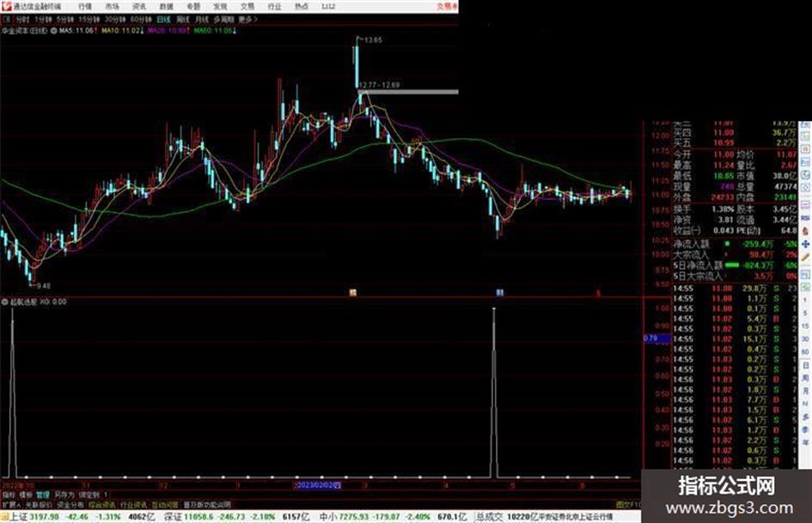Open the 交易 menu
The width and height of the screenshot is (812, 523).
pyautogui.click(x=247, y=7)
